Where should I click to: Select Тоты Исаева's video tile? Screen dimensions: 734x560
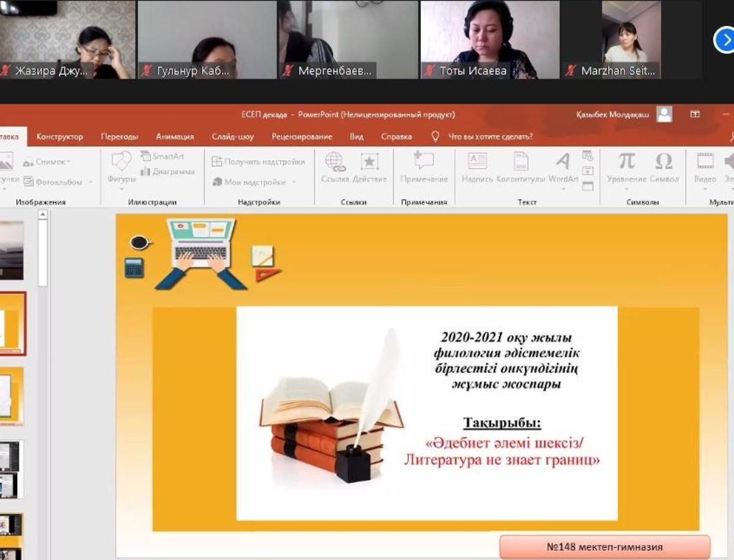coord(489,40)
